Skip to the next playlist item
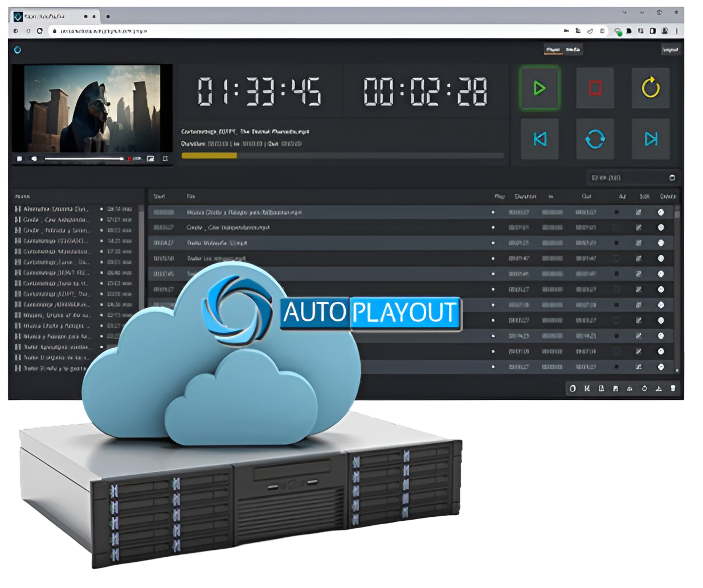The width and height of the screenshot is (703, 588). tap(651, 138)
